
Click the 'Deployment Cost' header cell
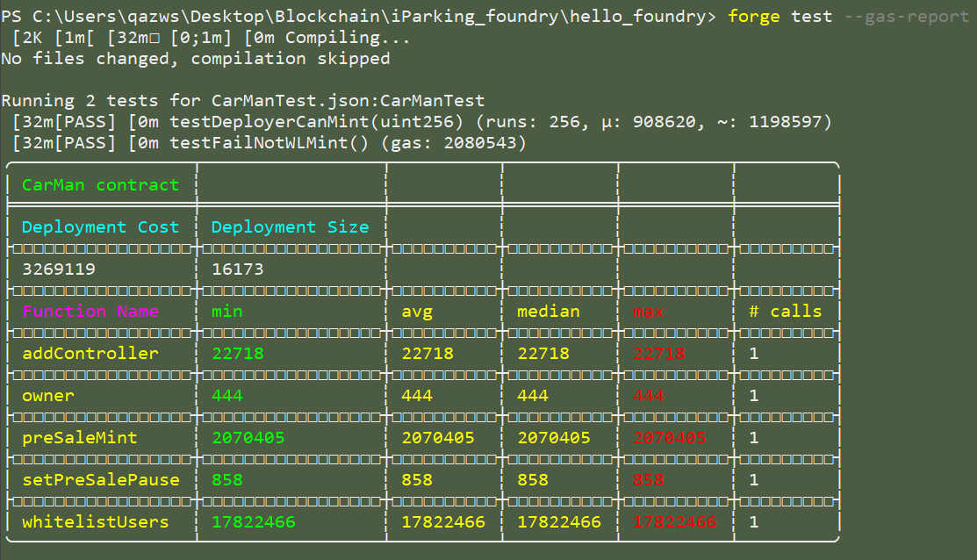[100, 226]
